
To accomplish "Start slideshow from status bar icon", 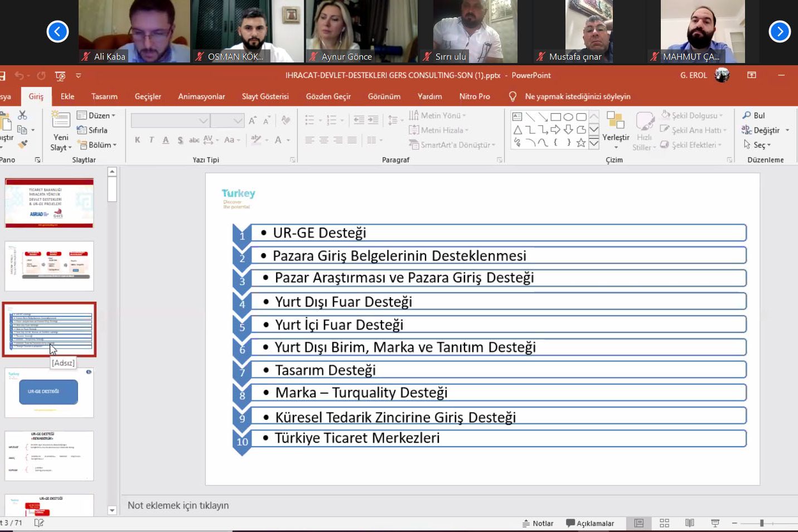I will pos(715,523).
